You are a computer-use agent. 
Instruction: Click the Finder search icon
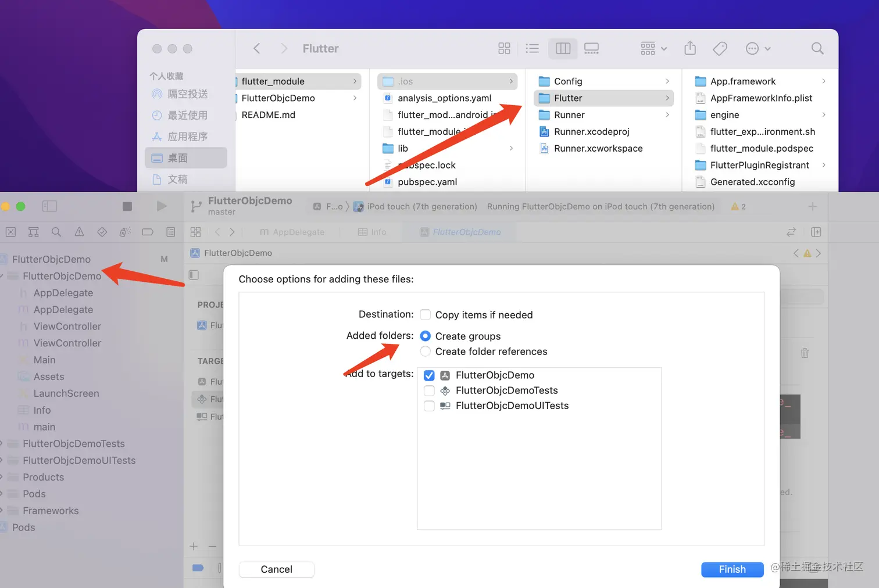(817, 48)
